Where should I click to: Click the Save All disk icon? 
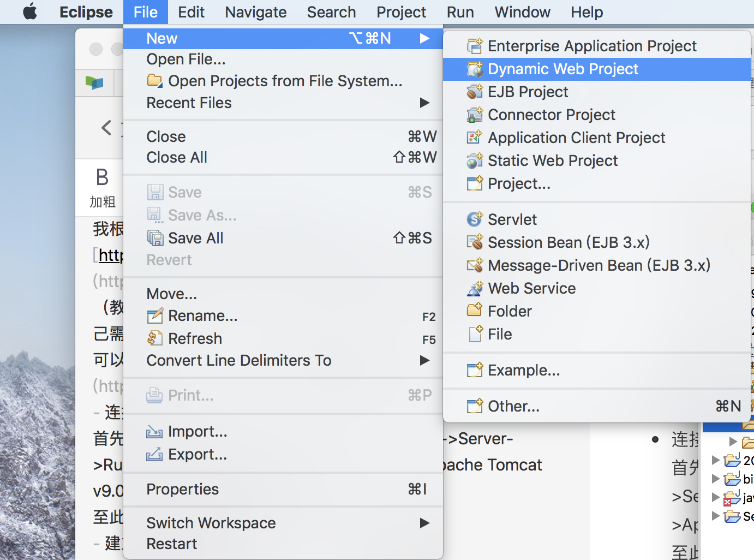tap(155, 238)
